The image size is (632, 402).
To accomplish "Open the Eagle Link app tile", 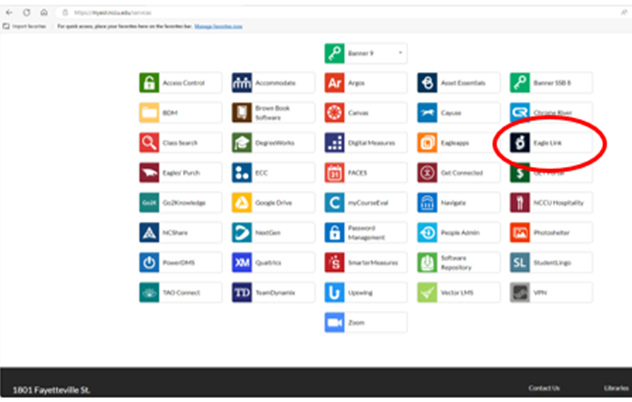I will [x=548, y=143].
